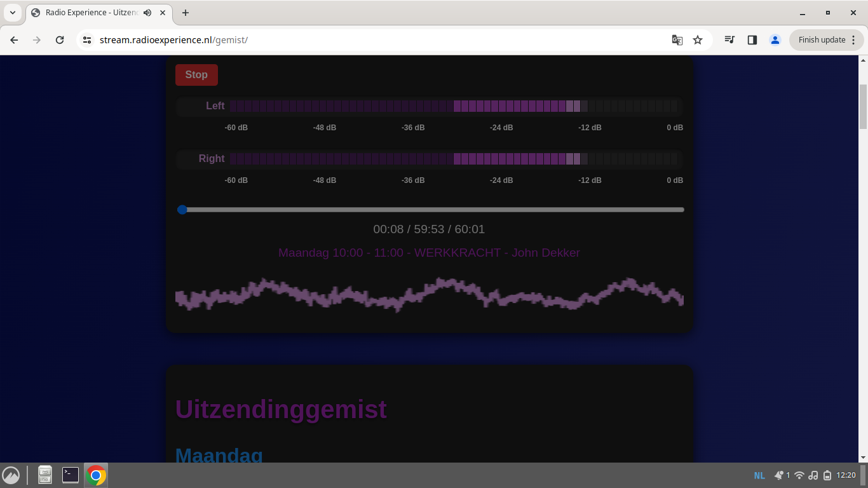Image resolution: width=868 pixels, height=488 pixels.
Task: Click the Finish update button
Action: [x=822, y=39]
